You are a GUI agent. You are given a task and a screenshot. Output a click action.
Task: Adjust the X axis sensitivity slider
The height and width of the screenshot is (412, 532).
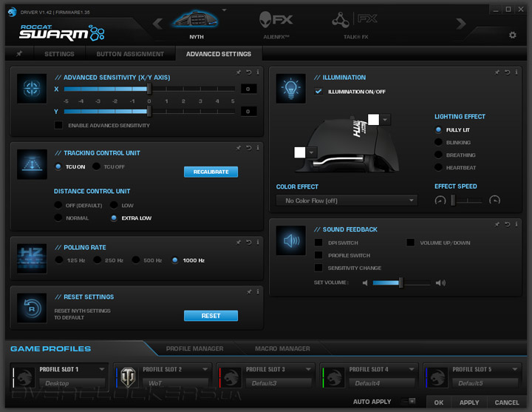(149, 89)
